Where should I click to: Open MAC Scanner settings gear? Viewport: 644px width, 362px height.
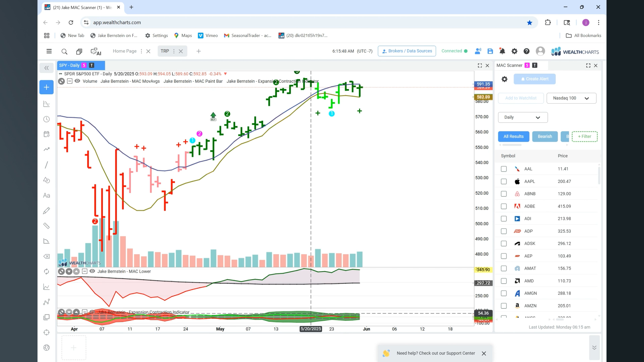coord(504,79)
